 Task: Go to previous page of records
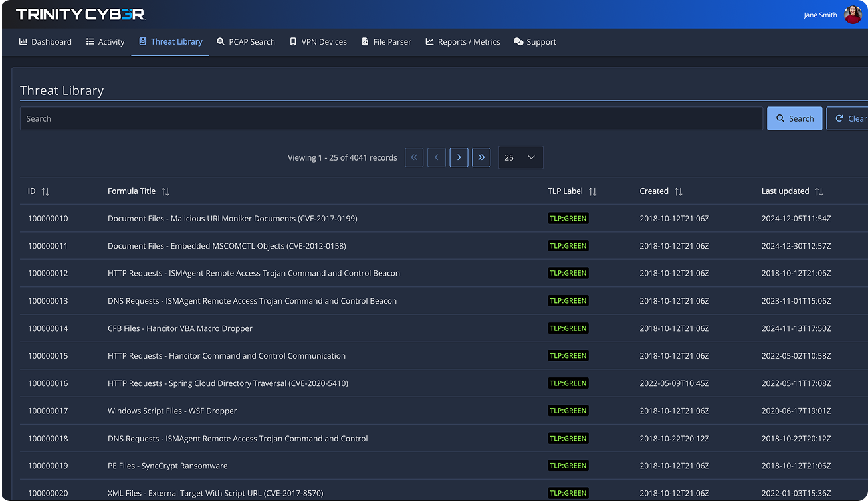[x=437, y=157]
